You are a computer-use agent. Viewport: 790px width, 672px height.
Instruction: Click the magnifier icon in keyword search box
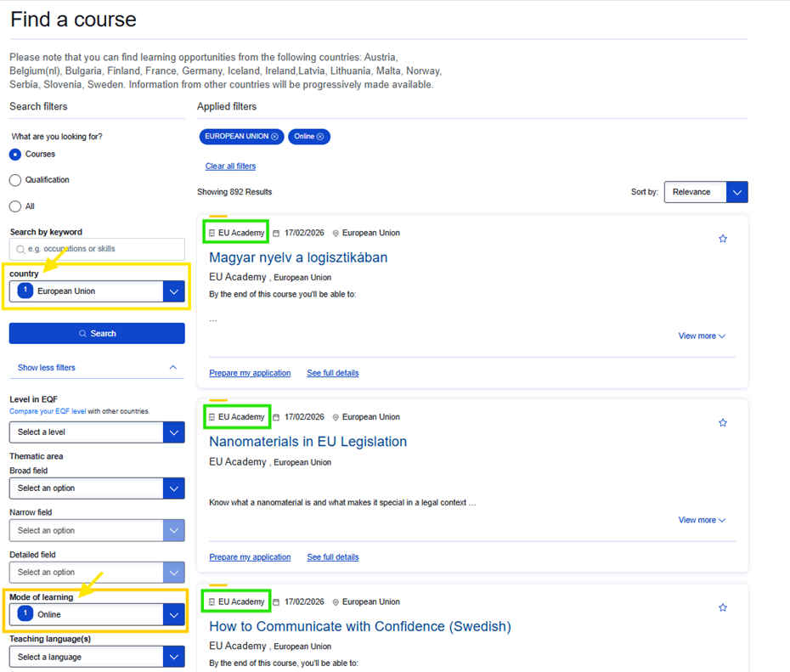tap(20, 250)
